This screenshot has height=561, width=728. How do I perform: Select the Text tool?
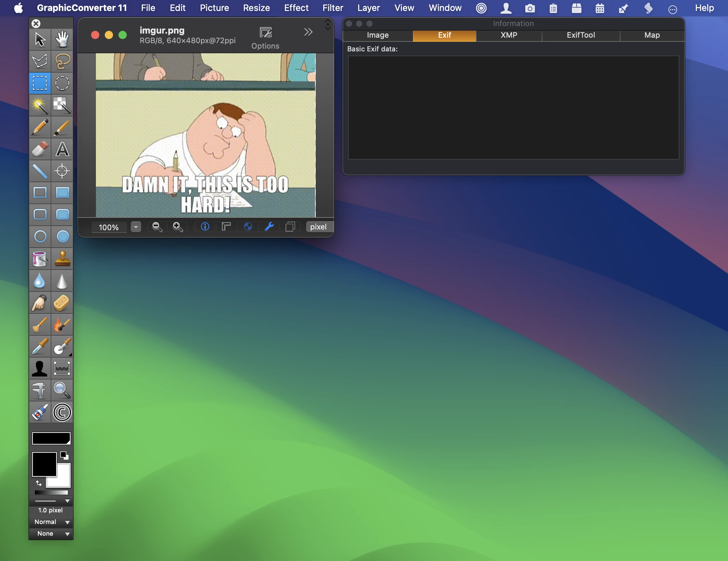(x=62, y=149)
